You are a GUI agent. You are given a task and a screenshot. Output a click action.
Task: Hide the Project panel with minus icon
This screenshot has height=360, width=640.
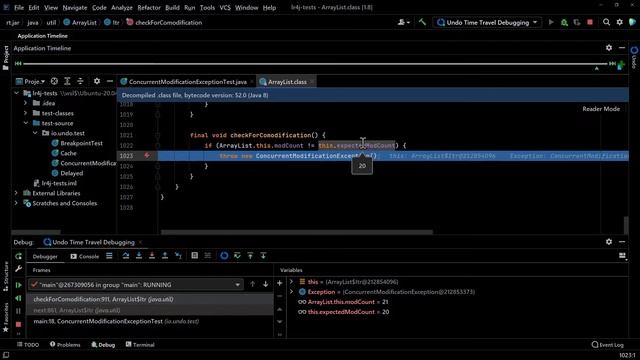110,82
